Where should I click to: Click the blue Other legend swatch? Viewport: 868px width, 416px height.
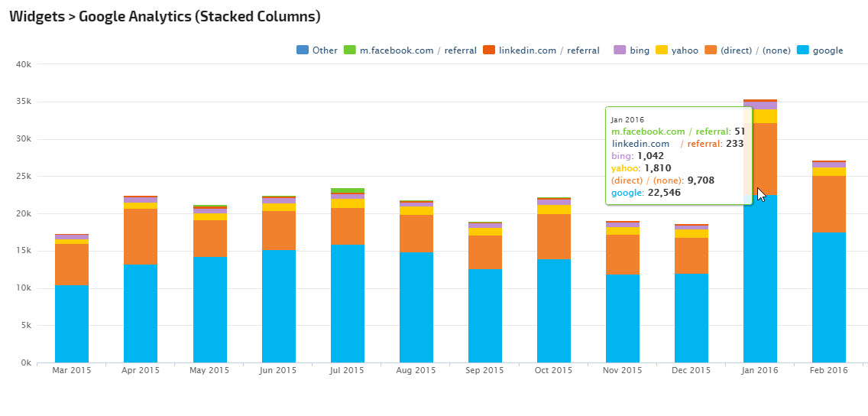(302, 50)
